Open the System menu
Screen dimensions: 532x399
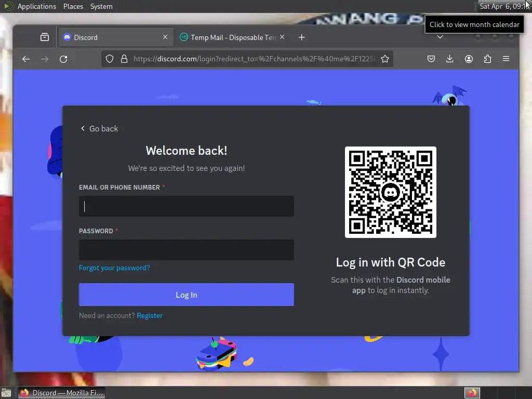click(x=101, y=6)
